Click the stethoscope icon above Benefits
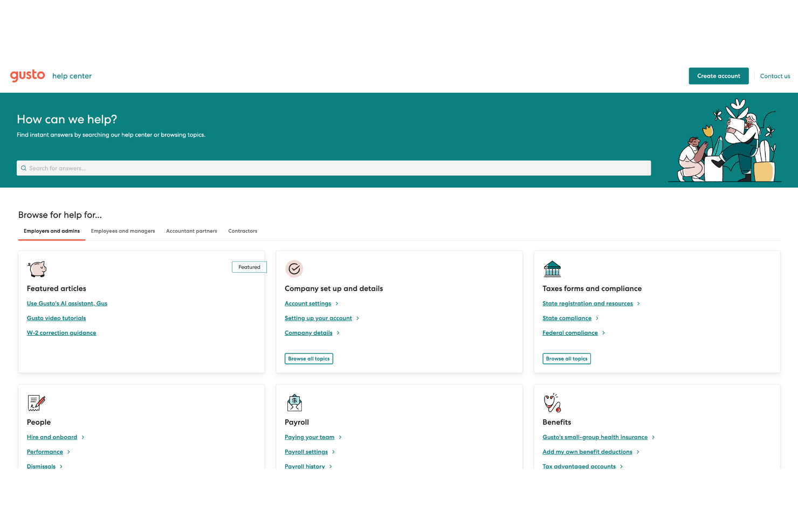 552,402
